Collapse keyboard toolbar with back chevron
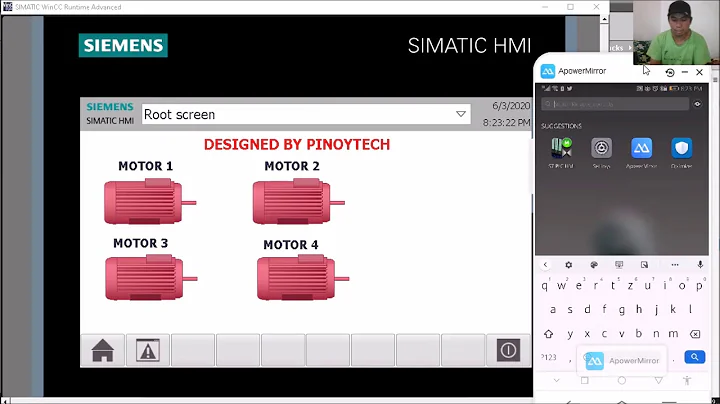 545,265
